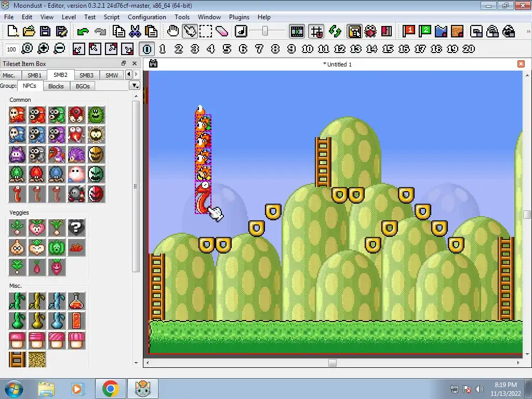Open the Configuration menu
The width and height of the screenshot is (532, 399).
pos(147,17)
